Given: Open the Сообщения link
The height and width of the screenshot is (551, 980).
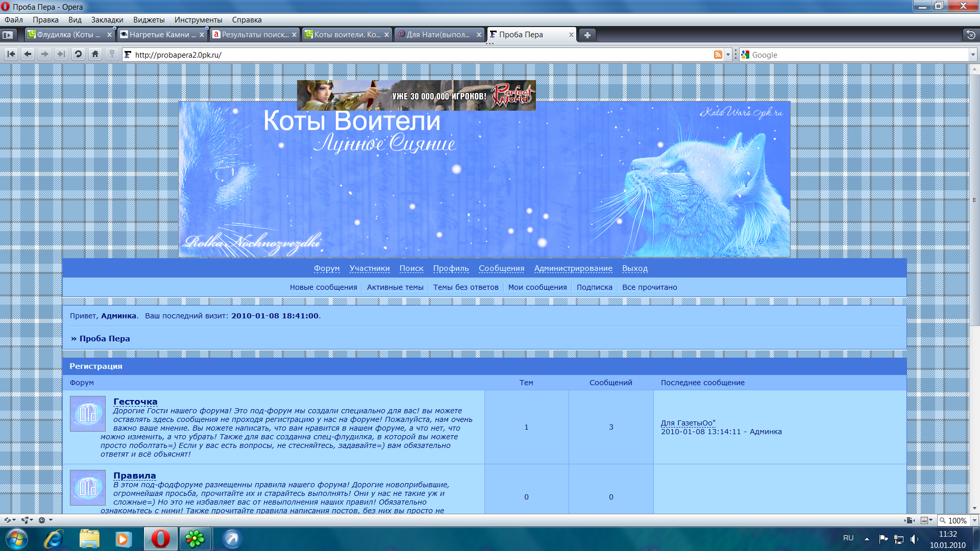Looking at the screenshot, I should point(501,268).
